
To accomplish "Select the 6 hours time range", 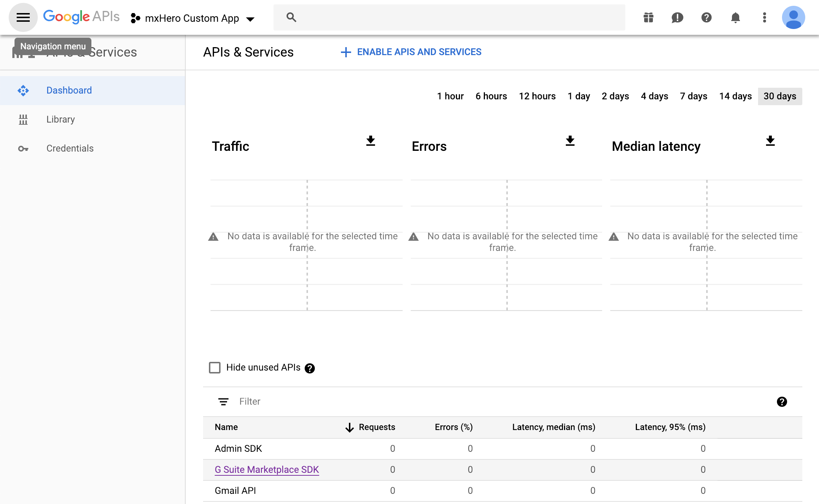I will coord(491,96).
